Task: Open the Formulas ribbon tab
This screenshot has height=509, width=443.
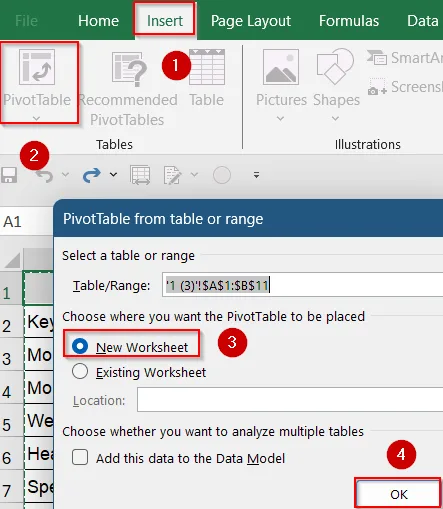Action: [349, 21]
